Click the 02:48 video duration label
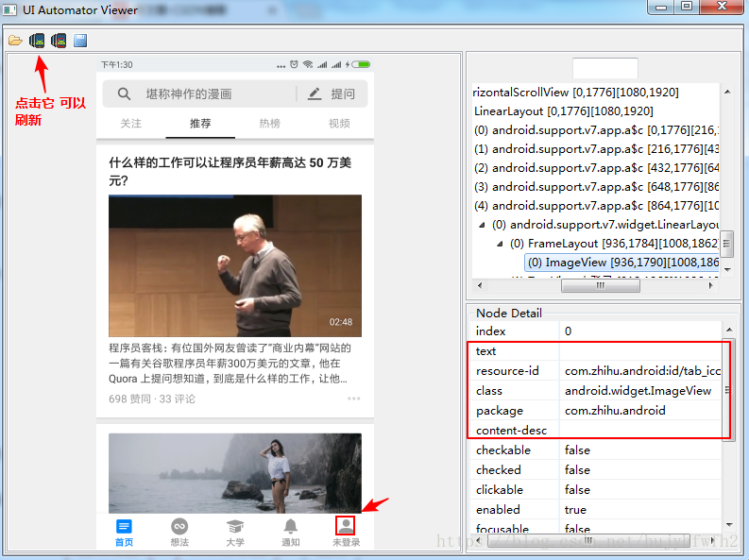Screen dimensions: 749x560 341,322
